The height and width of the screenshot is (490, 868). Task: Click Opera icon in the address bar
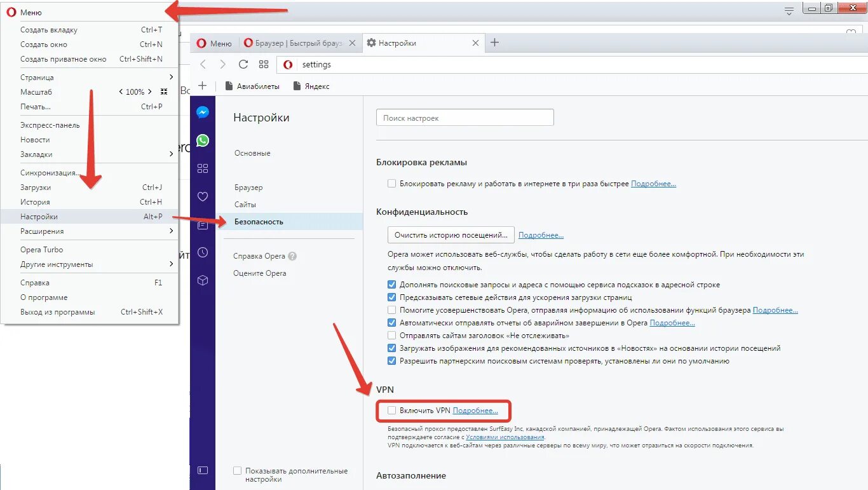click(288, 65)
